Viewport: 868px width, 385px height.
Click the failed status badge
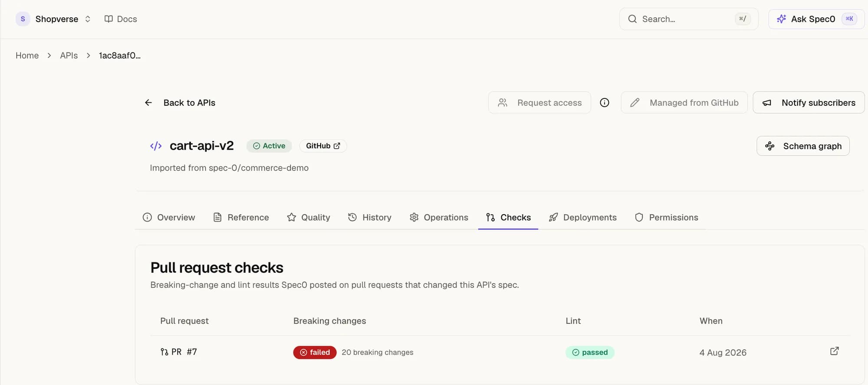pos(315,352)
